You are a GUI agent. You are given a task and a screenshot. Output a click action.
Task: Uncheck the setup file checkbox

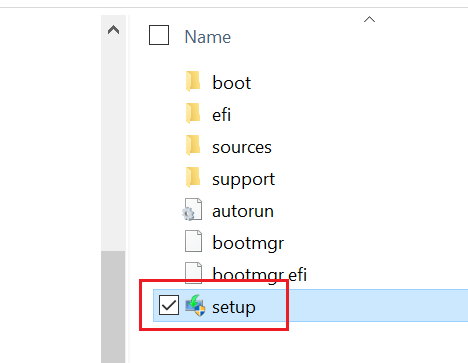click(x=169, y=305)
